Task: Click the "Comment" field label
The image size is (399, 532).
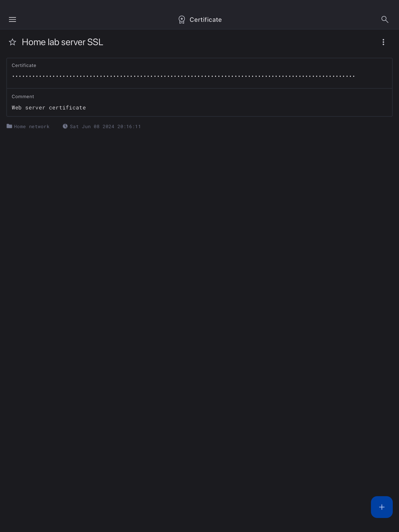Action: click(x=23, y=96)
